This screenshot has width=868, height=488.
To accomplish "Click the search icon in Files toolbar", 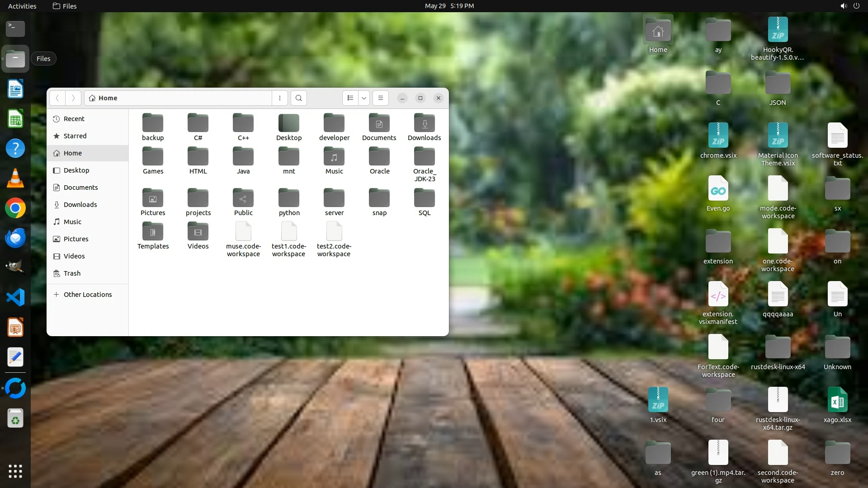I will click(298, 98).
